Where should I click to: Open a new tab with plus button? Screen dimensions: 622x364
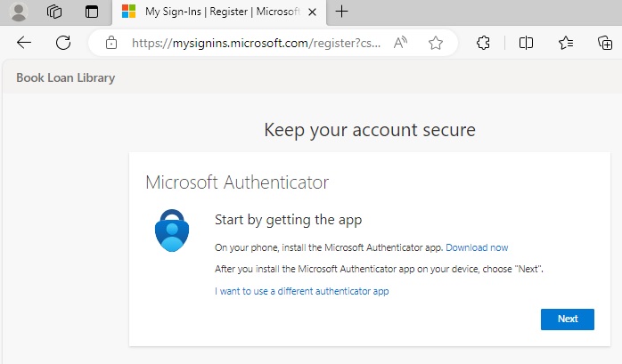pos(341,12)
